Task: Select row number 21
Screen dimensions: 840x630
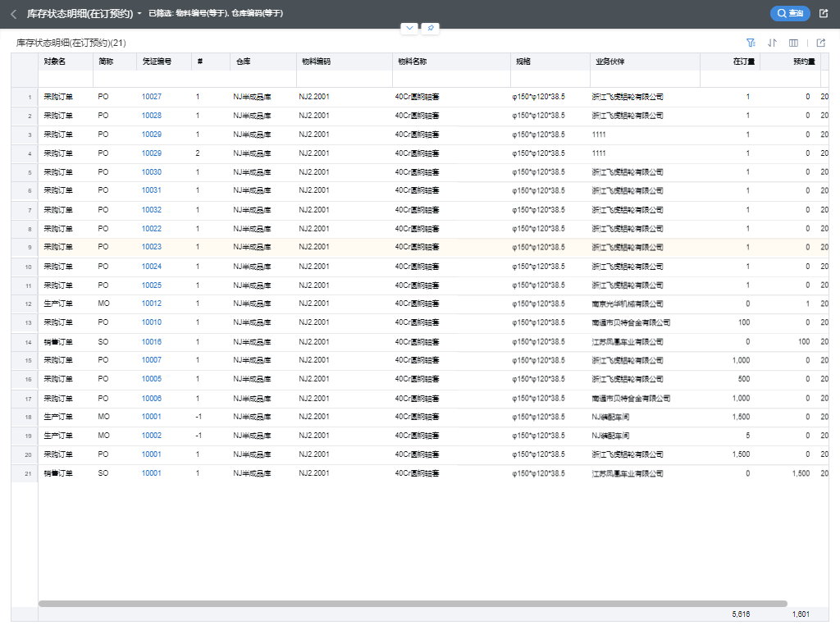Action: (25, 473)
